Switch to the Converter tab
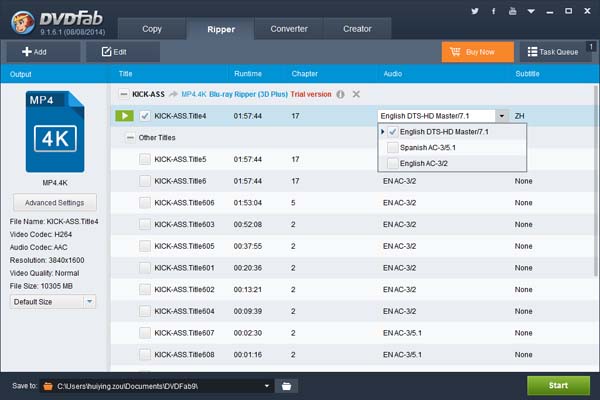Viewport: 600px width, 400px height. coord(289,29)
